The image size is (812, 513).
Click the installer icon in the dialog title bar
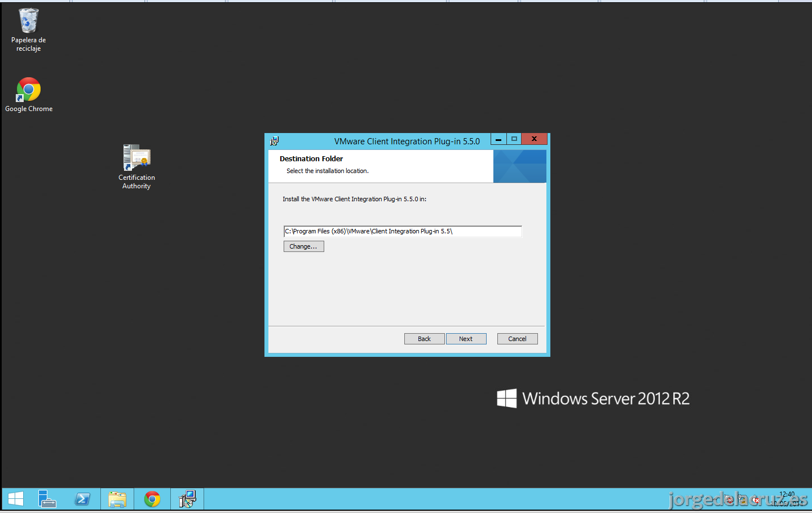(x=275, y=141)
